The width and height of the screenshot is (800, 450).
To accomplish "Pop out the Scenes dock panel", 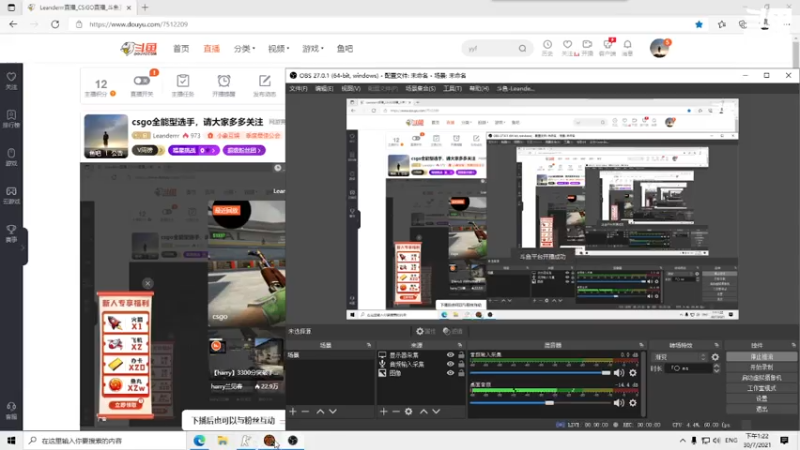I will 369,345.
